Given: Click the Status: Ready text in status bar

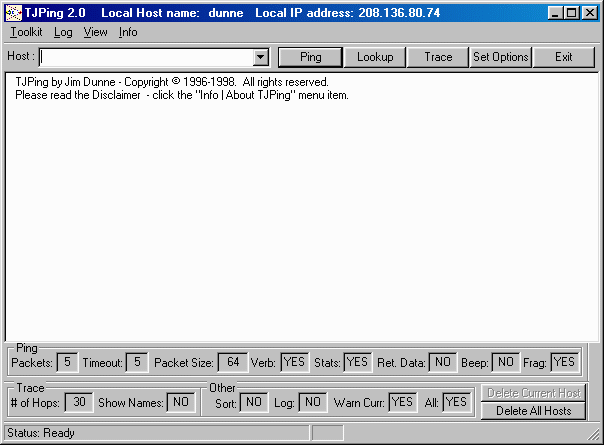Looking at the screenshot, I should [41, 433].
